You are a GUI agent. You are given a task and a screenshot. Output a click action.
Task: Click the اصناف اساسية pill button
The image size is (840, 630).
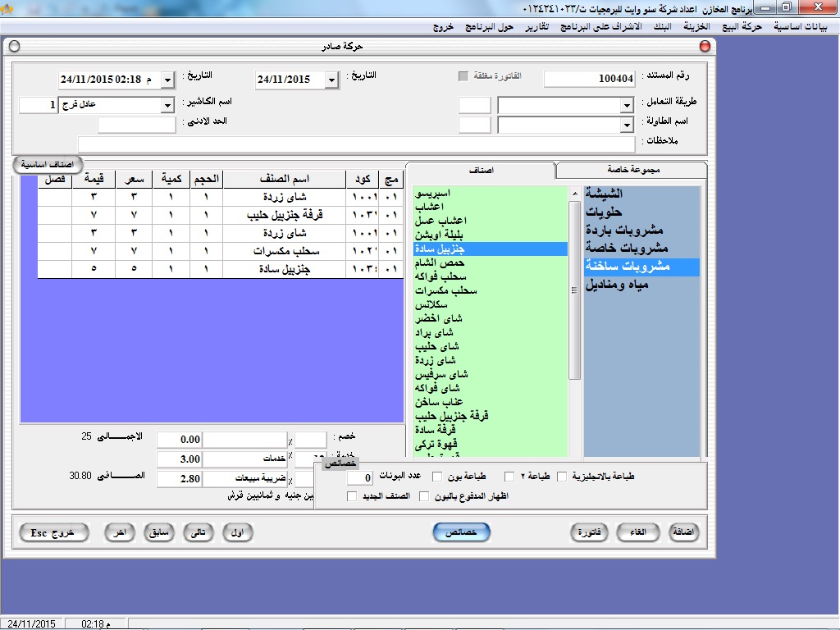pyautogui.click(x=46, y=164)
